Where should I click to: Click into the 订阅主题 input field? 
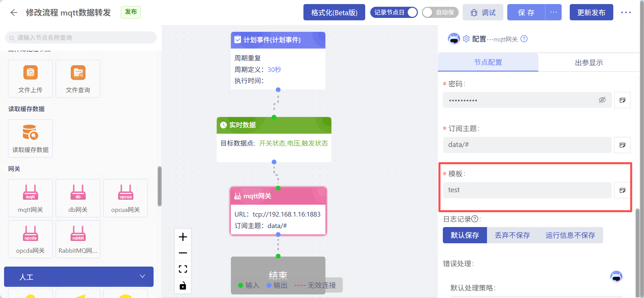(x=527, y=145)
